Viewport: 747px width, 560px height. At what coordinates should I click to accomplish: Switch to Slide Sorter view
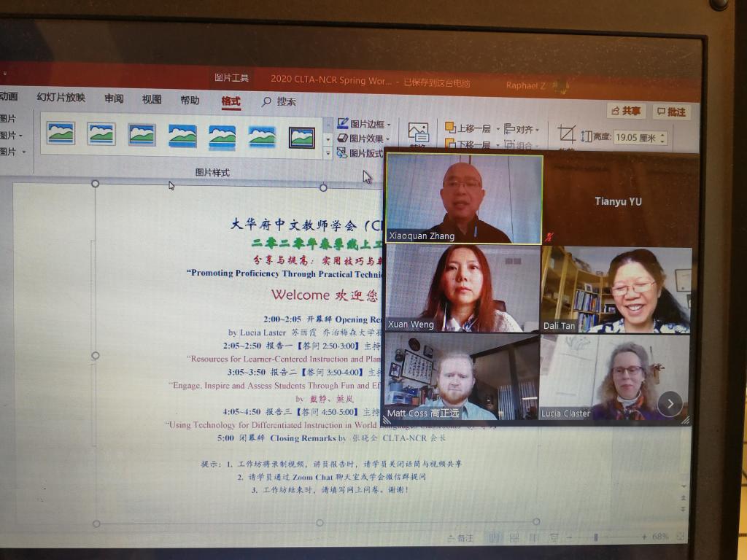coord(514,538)
